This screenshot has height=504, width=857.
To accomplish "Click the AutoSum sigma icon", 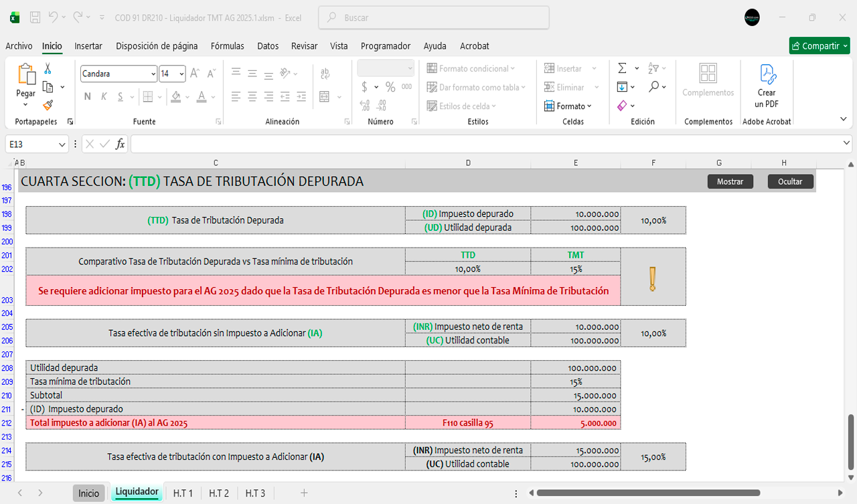I will (x=622, y=68).
